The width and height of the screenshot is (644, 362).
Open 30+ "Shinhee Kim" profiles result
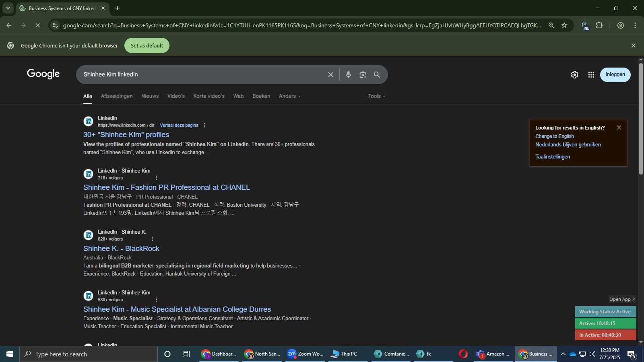126,135
